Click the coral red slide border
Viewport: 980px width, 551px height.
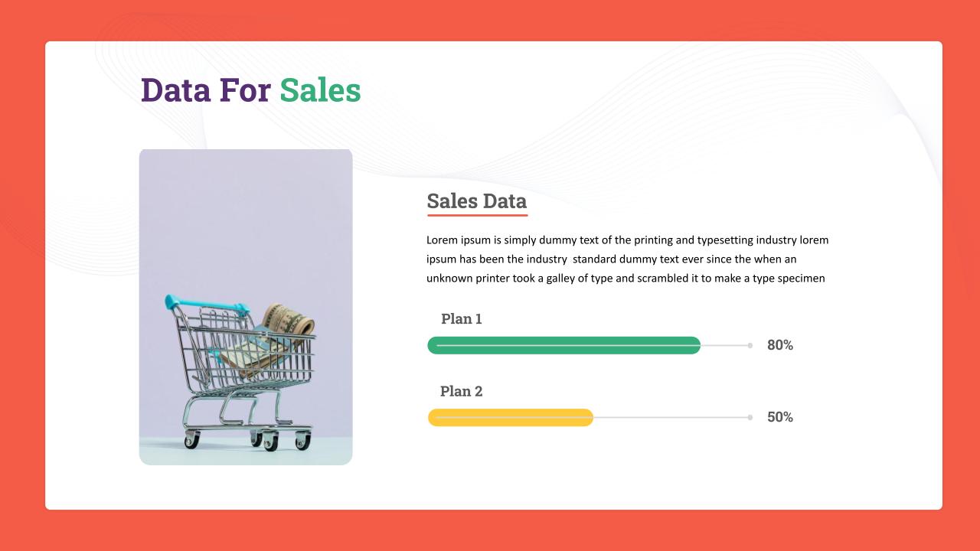click(x=490, y=20)
